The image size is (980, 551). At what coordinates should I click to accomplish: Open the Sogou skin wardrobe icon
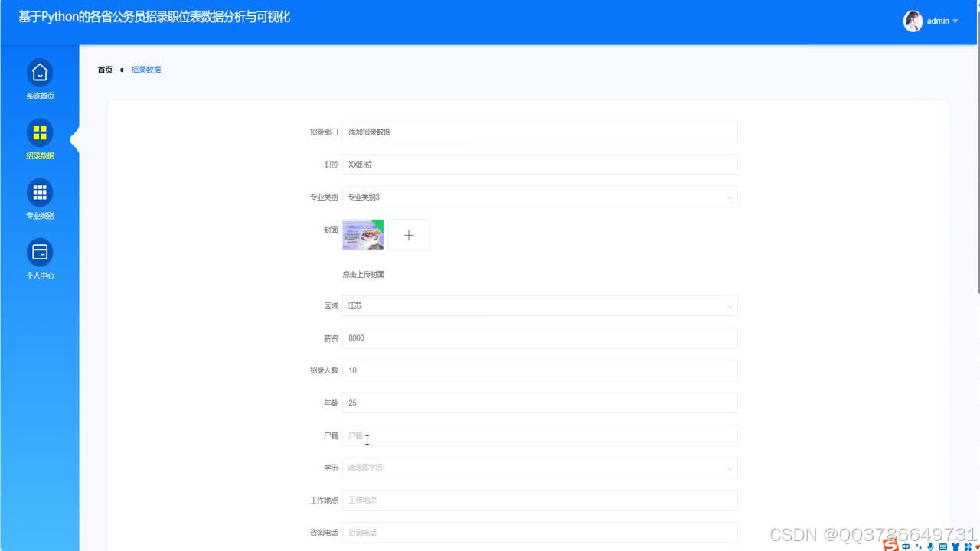[x=954, y=546]
